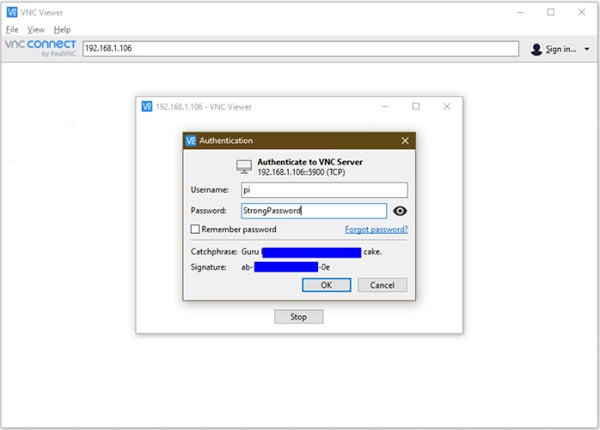Confirm authentication with OK button
Screen dimensions: 600x430
[326, 285]
